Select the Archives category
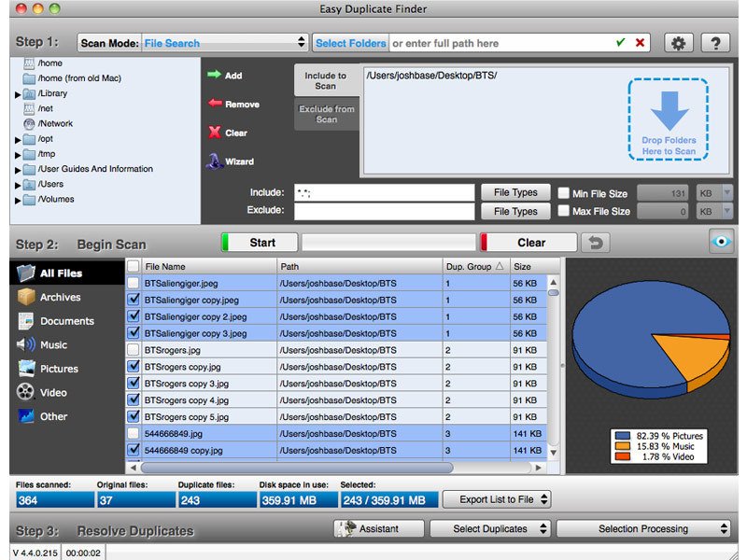The image size is (747, 560). [x=67, y=297]
